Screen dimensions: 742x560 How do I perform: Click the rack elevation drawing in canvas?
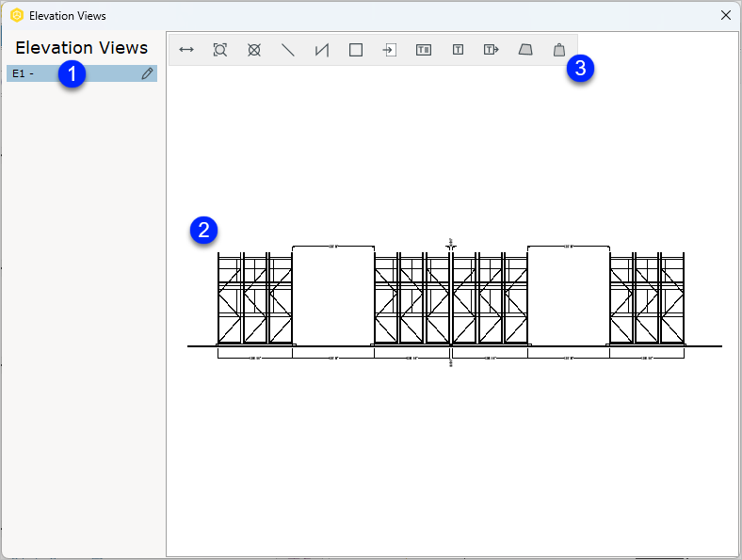point(451,303)
